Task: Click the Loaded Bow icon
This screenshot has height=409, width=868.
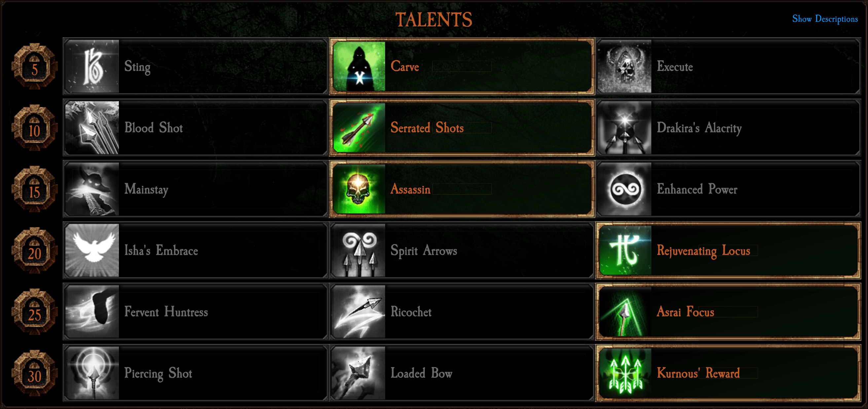Action: tap(358, 373)
